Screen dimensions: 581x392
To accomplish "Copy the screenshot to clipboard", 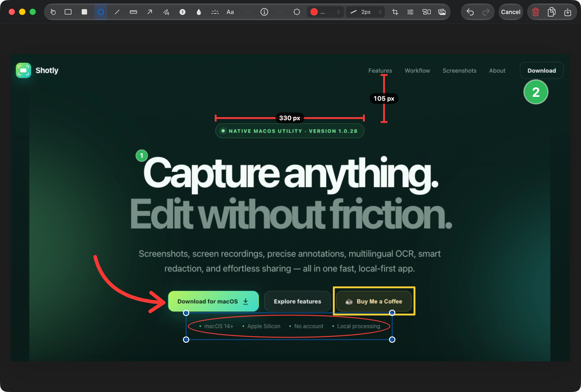I will click(x=551, y=12).
